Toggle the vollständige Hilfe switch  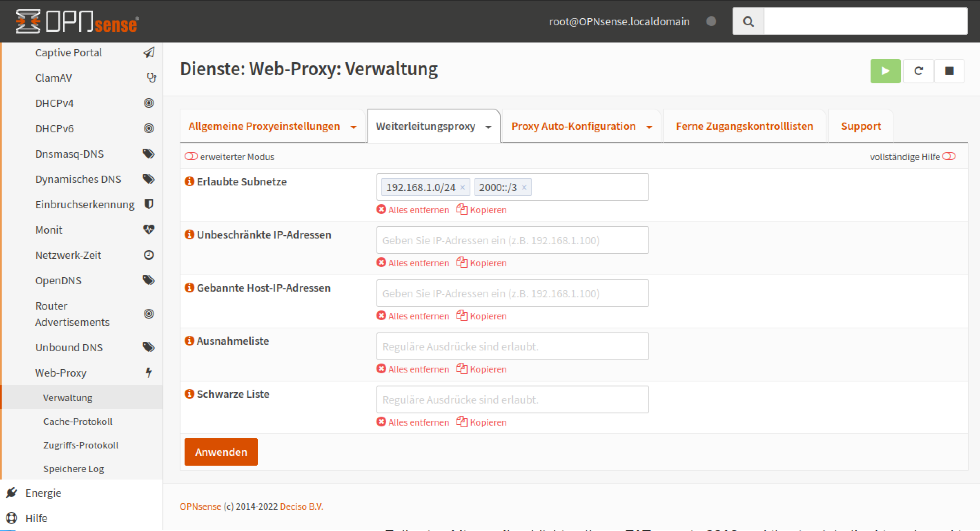949,156
